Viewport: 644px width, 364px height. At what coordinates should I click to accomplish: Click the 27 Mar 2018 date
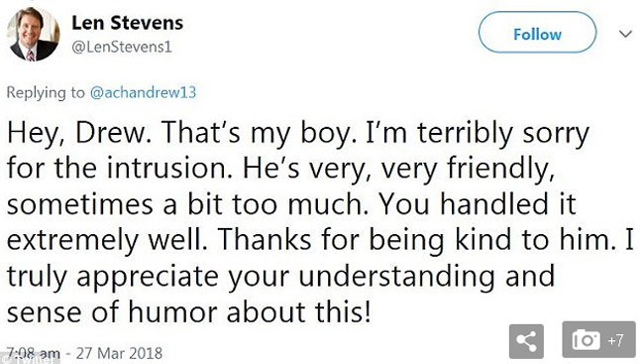(119, 353)
